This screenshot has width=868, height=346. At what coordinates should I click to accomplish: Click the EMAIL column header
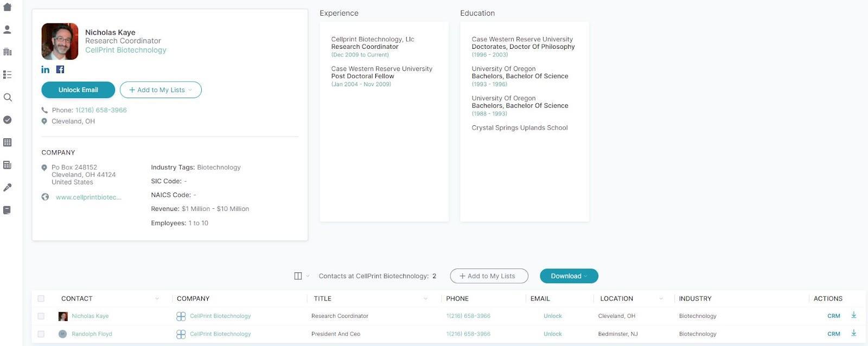pyautogui.click(x=540, y=299)
